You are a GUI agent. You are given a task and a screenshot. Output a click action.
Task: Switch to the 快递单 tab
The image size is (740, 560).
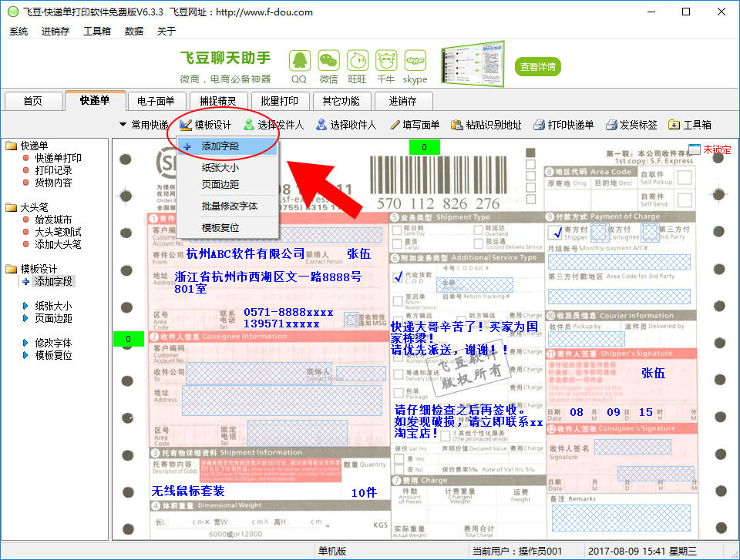[95, 100]
